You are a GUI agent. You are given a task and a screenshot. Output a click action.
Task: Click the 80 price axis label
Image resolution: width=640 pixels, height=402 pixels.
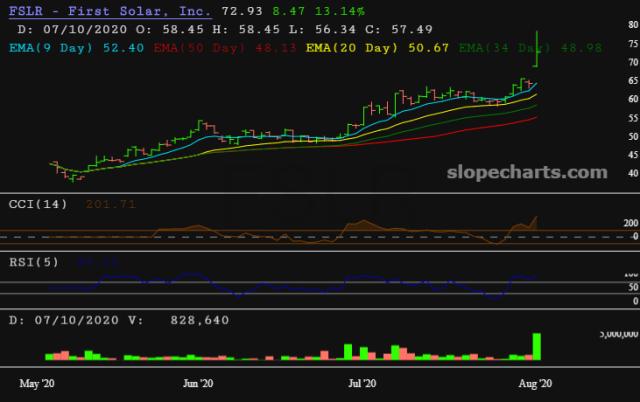point(633,25)
